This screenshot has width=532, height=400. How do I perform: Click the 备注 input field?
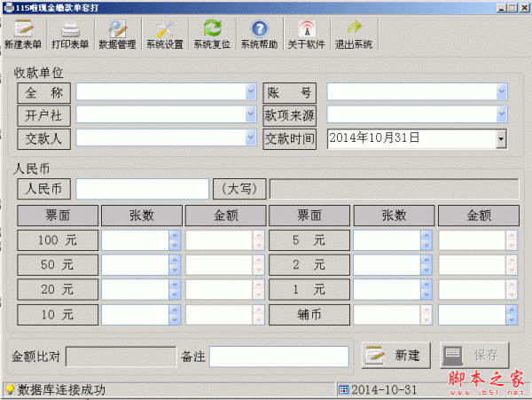click(x=279, y=357)
